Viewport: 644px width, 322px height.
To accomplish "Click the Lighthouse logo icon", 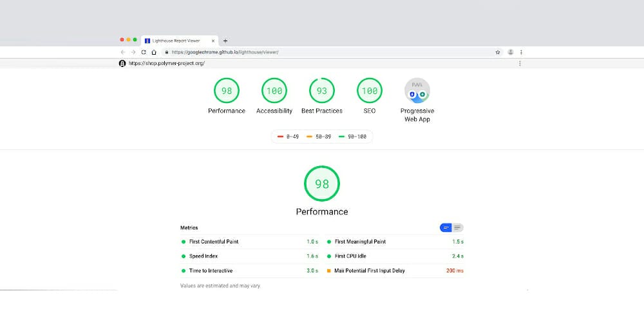I will 122,63.
